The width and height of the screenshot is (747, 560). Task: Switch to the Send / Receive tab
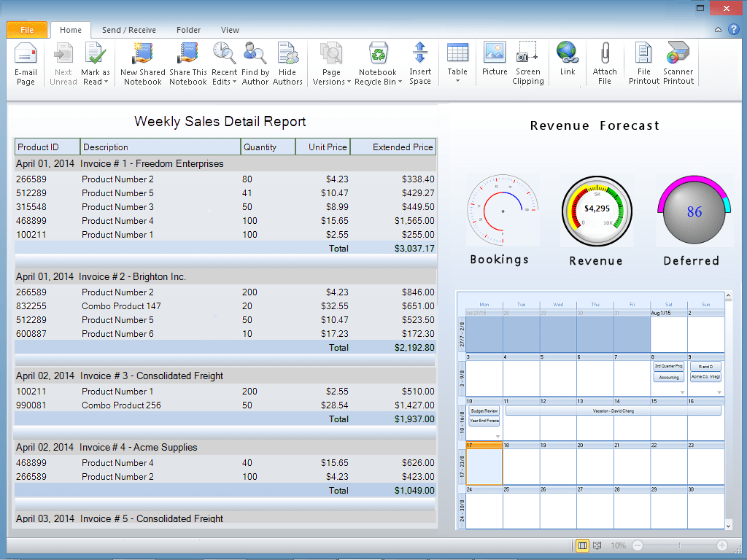pos(128,30)
